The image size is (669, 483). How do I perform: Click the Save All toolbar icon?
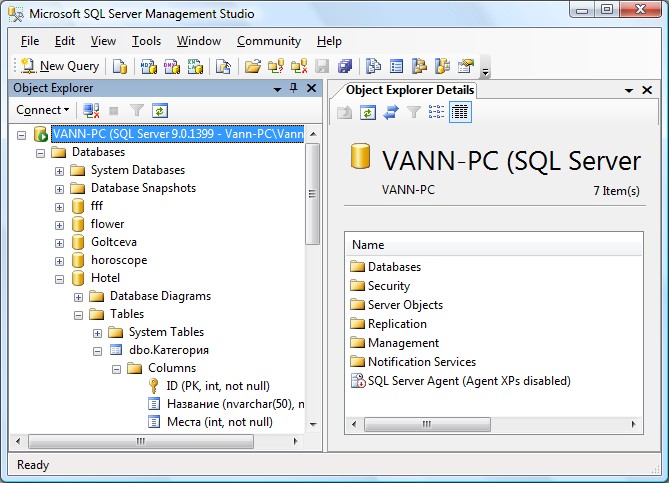tap(345, 66)
